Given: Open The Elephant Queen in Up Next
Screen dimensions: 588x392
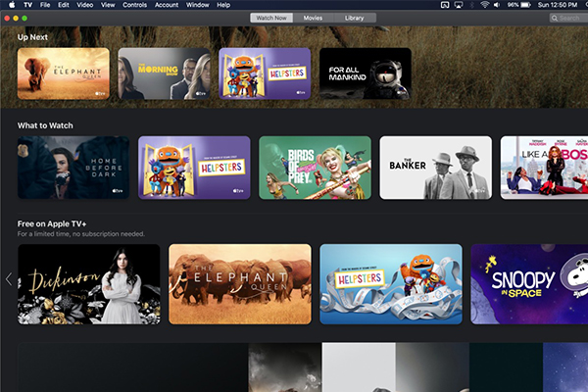Looking at the screenshot, I should click(64, 73).
